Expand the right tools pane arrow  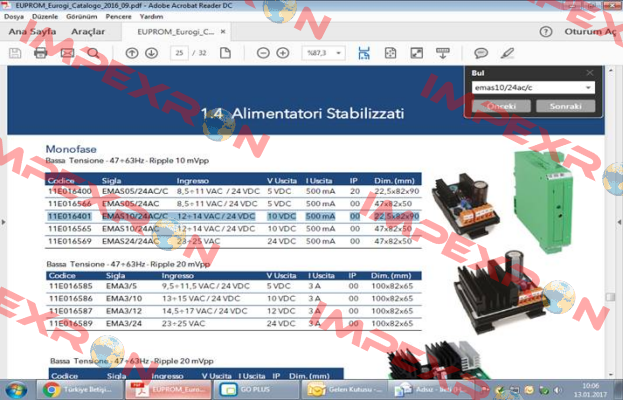(619, 222)
